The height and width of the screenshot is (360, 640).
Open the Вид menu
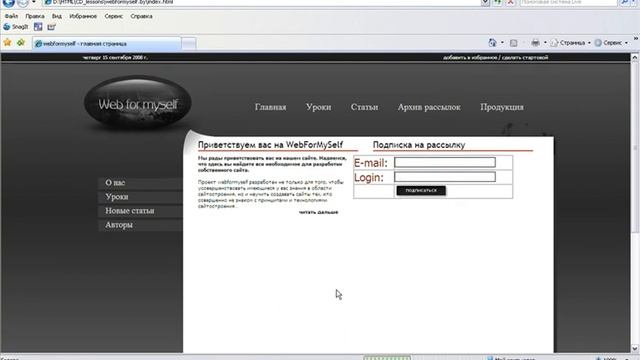coord(57,16)
